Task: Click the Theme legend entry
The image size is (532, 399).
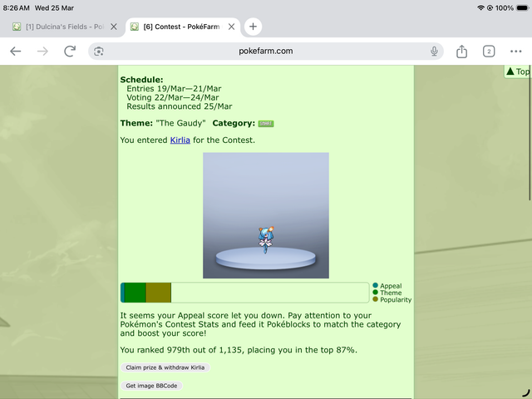Action: [x=387, y=293]
